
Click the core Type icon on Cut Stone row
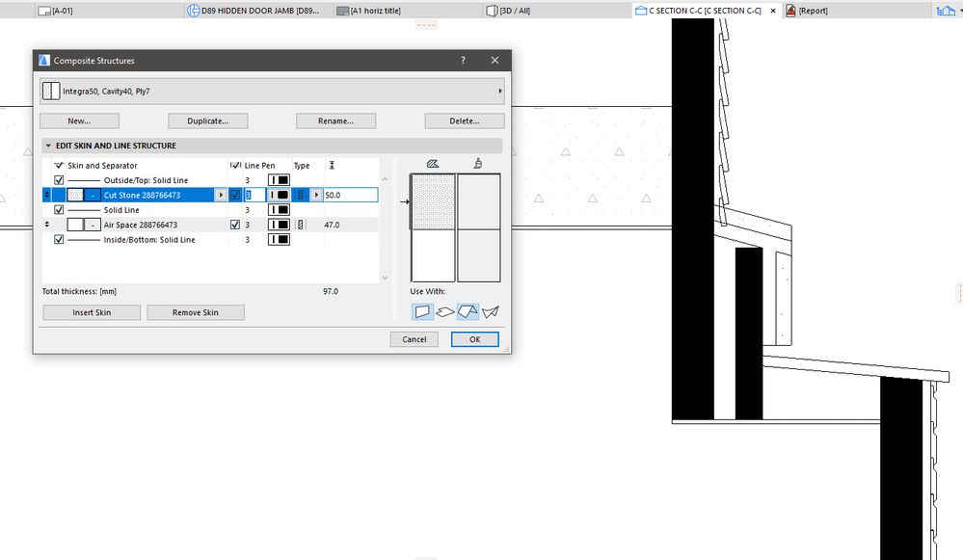tap(300, 194)
